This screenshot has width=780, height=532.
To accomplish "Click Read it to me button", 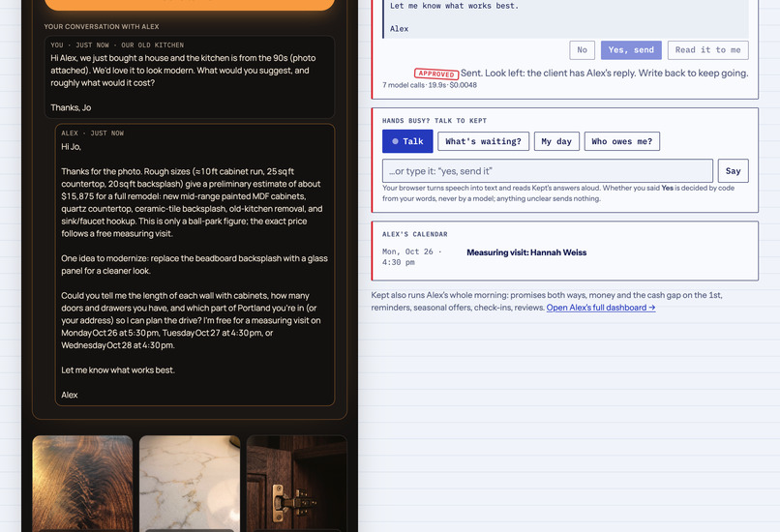I will coord(707,49).
